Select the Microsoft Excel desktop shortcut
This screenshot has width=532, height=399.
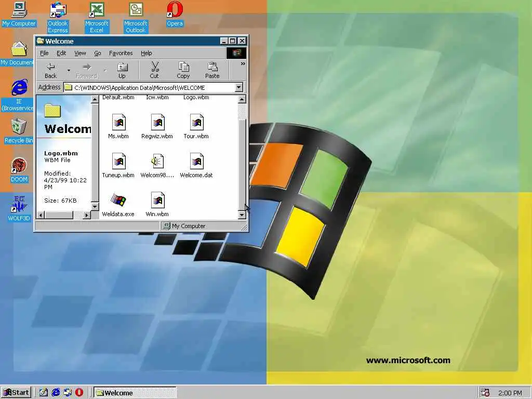[x=97, y=17]
